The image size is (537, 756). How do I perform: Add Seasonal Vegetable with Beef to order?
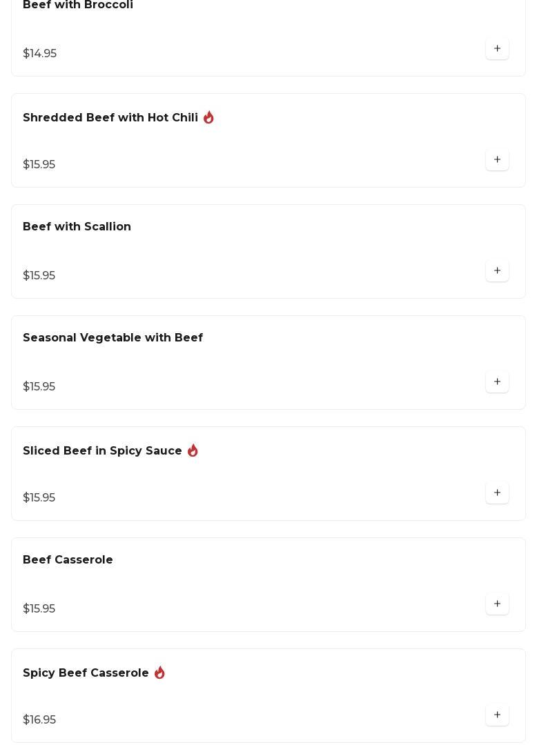[x=497, y=382]
